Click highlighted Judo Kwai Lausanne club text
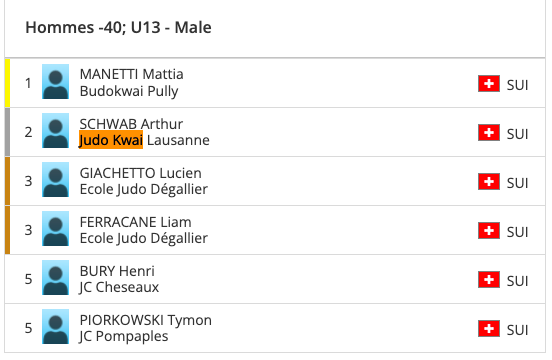 click(144, 140)
